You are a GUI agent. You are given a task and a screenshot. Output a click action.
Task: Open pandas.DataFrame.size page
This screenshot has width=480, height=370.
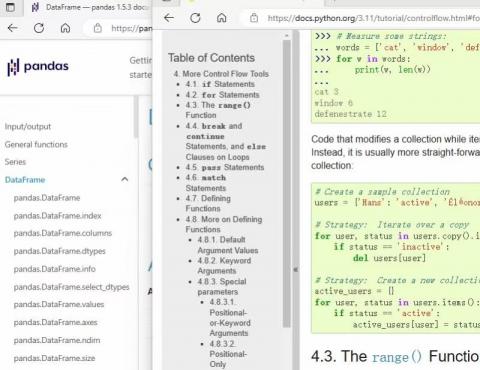54,358
